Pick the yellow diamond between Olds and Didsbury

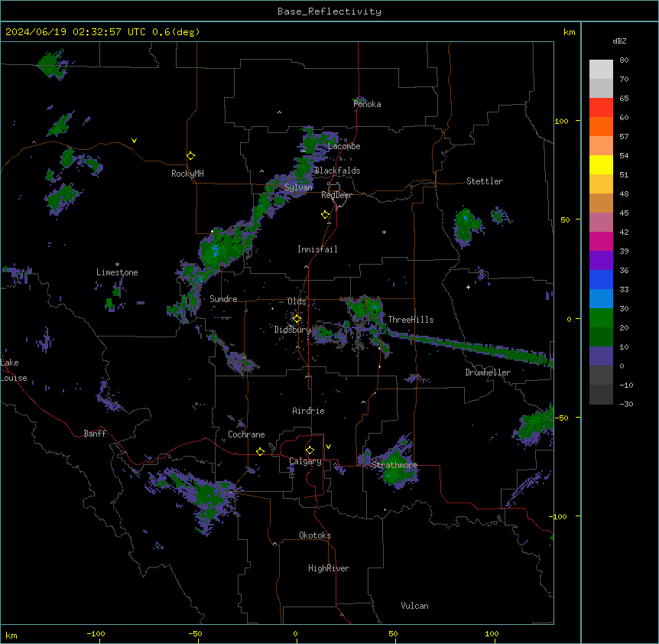297,319
